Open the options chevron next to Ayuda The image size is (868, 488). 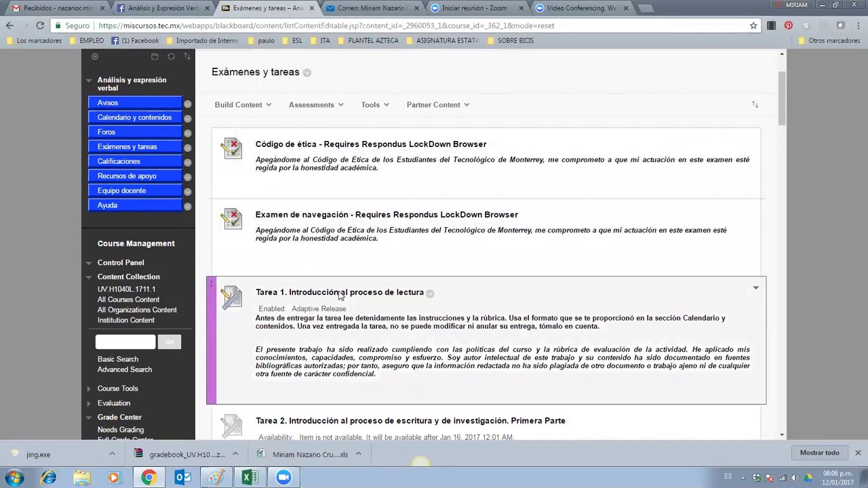pyautogui.click(x=187, y=206)
